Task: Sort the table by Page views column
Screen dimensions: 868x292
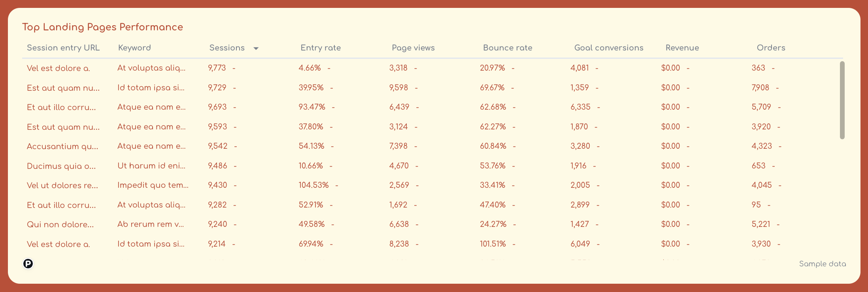Action: point(413,47)
